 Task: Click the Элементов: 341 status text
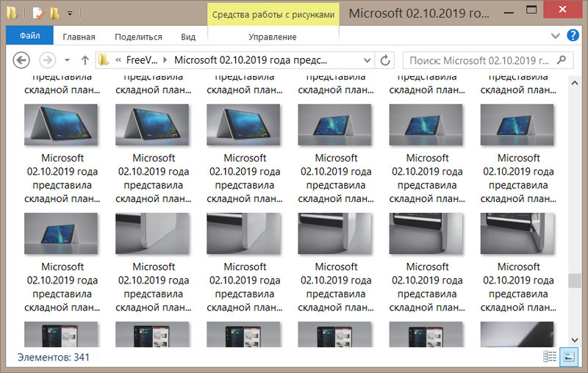point(53,357)
